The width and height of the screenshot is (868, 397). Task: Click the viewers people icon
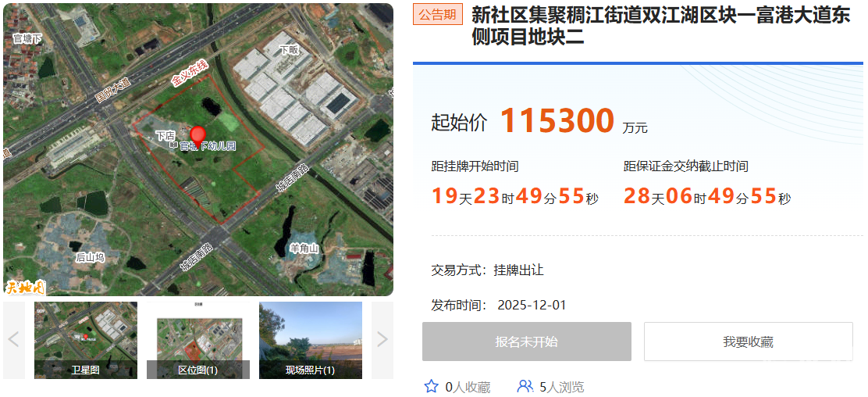(525, 387)
